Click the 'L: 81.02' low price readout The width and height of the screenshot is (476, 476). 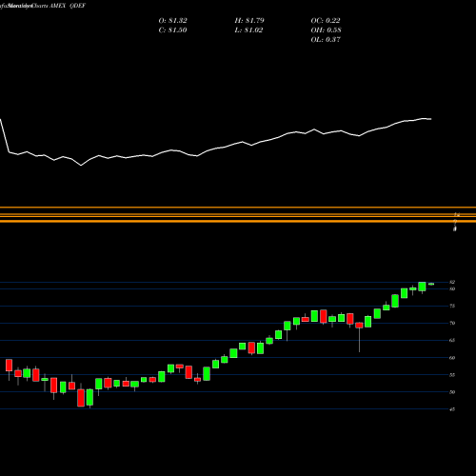(x=248, y=30)
